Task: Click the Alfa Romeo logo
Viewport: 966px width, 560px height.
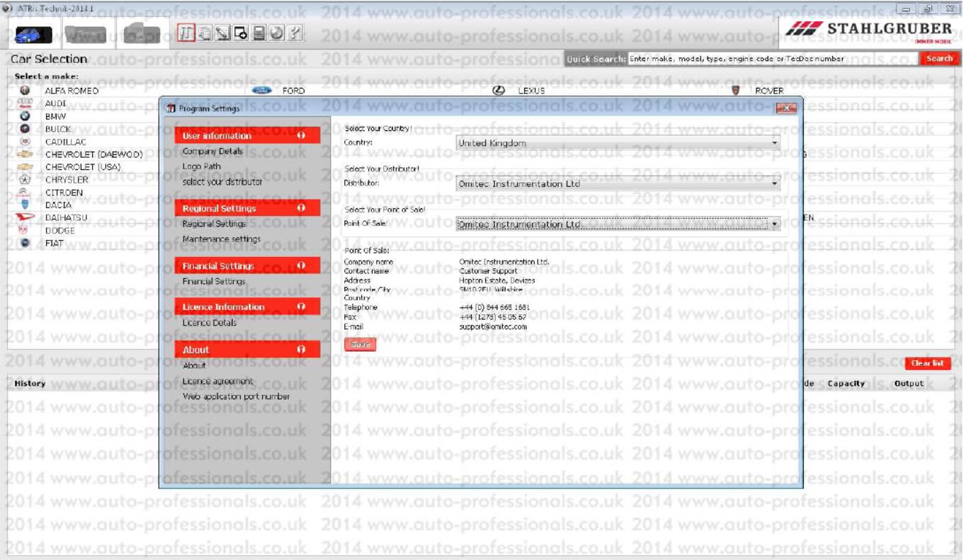Action: coord(25,91)
